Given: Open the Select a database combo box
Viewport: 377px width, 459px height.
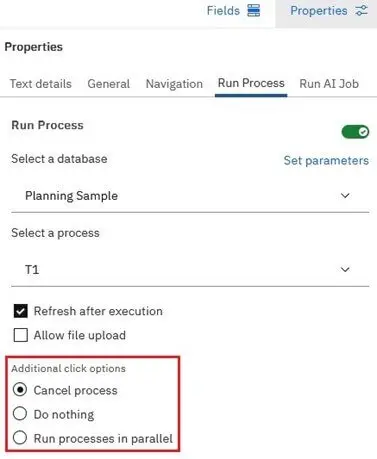Looking at the screenshot, I should point(190,196).
